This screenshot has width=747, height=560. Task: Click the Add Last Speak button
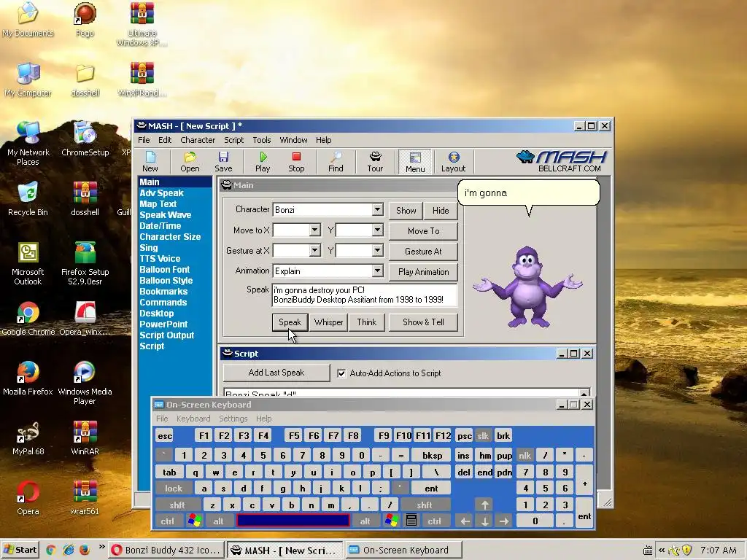click(276, 373)
